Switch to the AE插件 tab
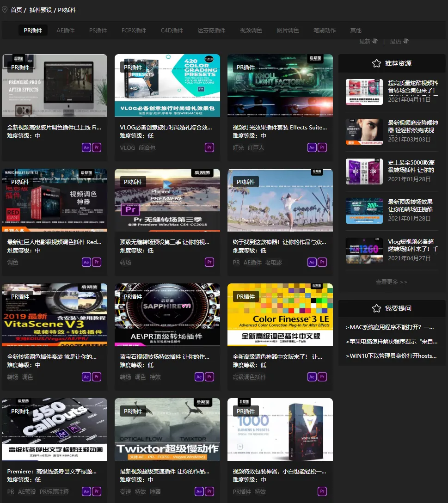Image resolution: width=448 pixels, height=503 pixels. click(x=66, y=30)
